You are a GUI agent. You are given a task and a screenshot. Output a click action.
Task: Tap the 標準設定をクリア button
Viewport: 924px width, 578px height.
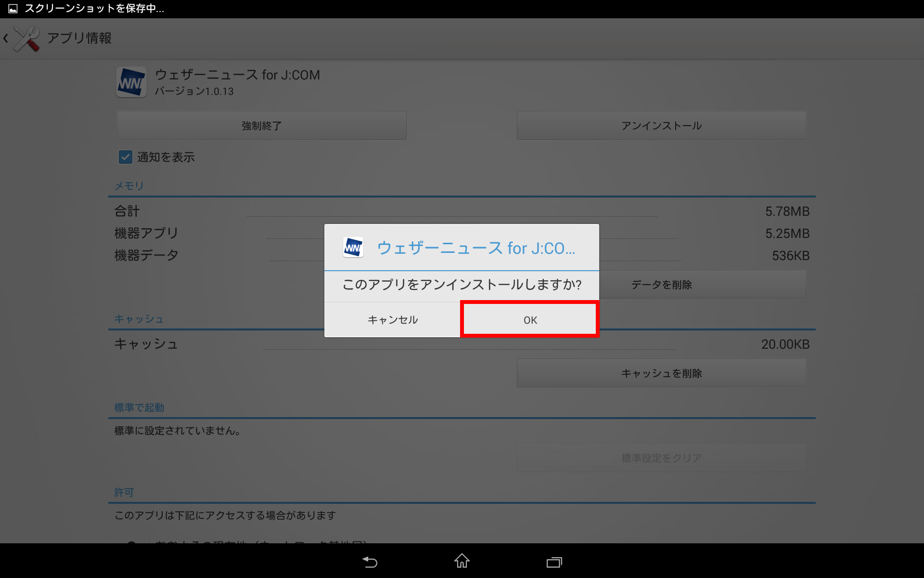661,458
